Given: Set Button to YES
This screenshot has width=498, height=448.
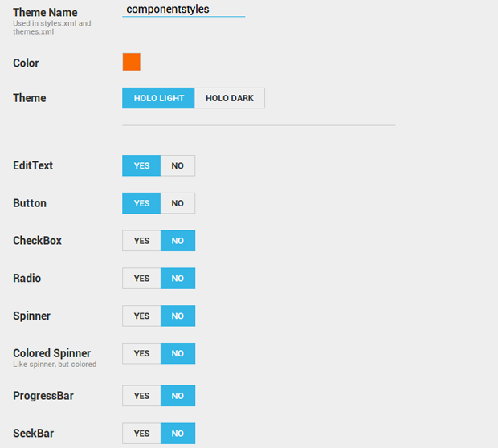Looking at the screenshot, I should [x=141, y=203].
